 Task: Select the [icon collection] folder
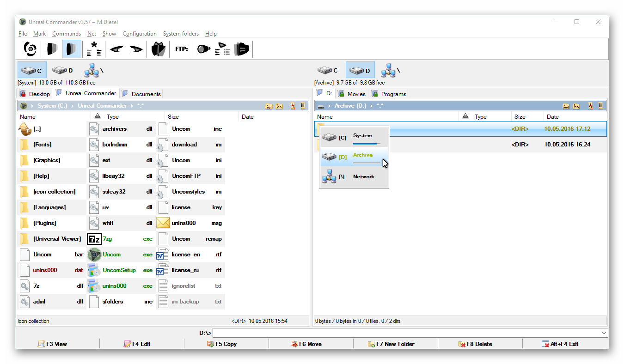[52, 192]
